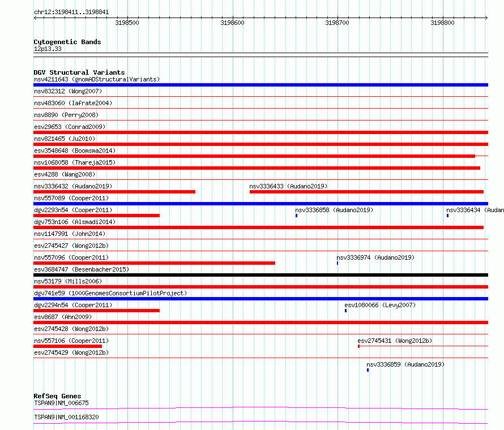Click dgv741e59 1000GenomesConsortiumPilotProject label
Viewport: 504px width, 430px height.
(110, 293)
